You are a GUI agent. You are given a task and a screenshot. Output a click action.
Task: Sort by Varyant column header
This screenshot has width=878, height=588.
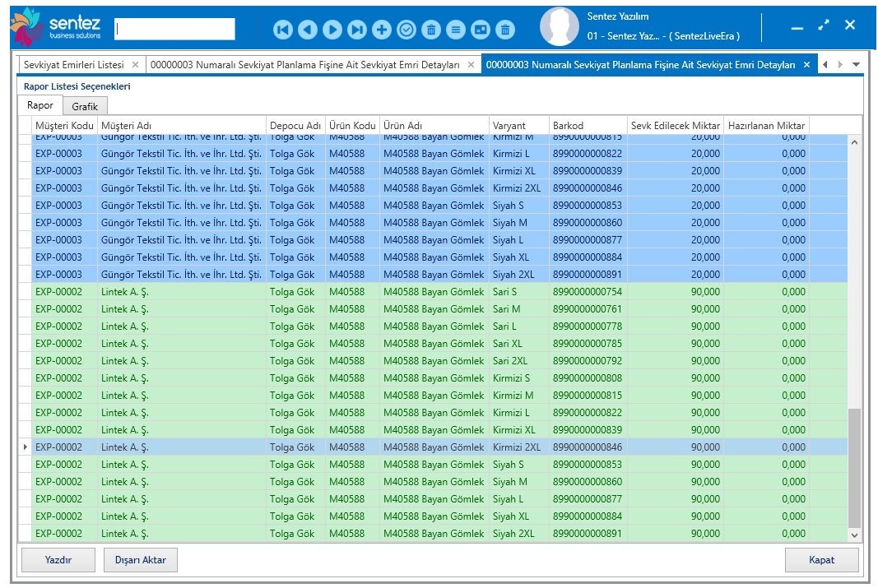518,126
